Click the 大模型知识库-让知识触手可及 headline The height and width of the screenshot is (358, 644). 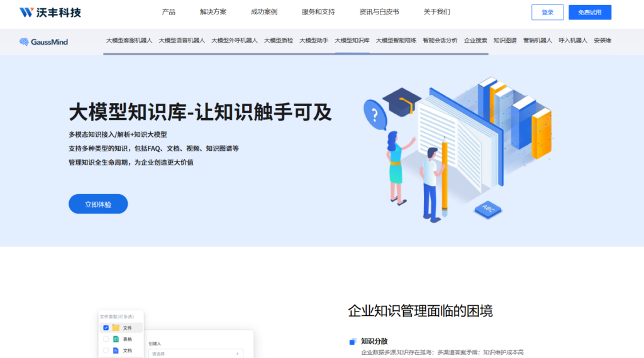[x=200, y=112]
